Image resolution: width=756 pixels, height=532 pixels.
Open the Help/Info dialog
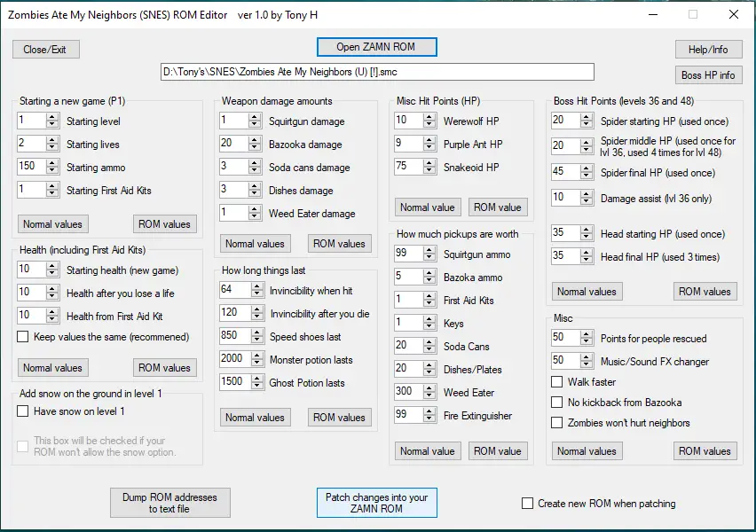click(708, 49)
